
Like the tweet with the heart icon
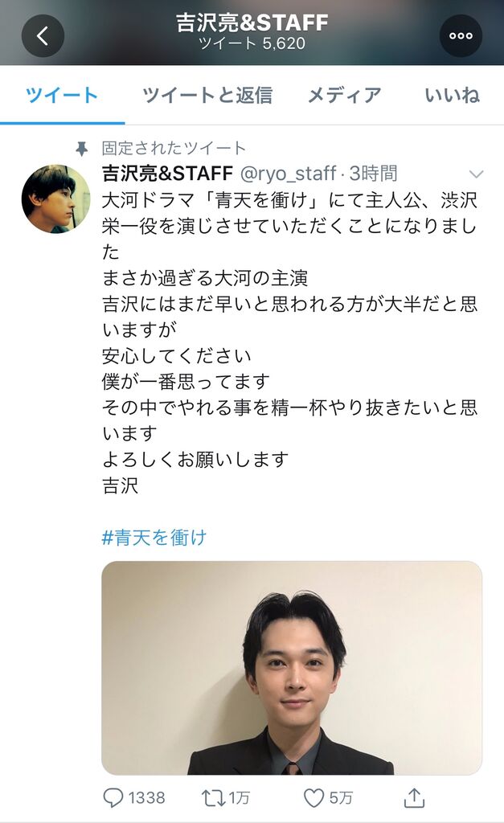[x=314, y=798]
